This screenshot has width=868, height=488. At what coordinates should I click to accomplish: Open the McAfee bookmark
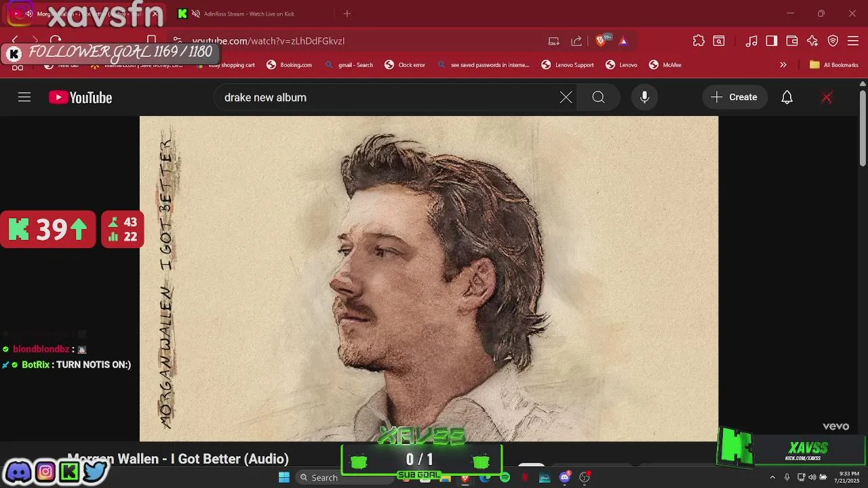pyautogui.click(x=665, y=65)
